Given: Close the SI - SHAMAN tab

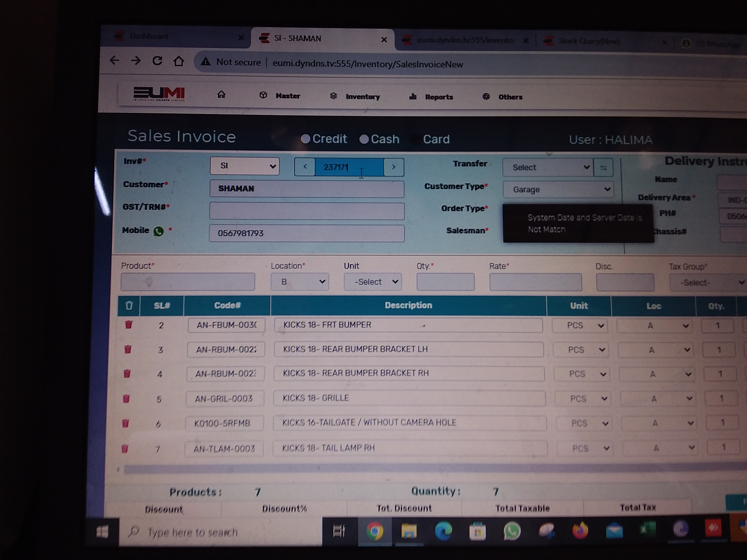Looking at the screenshot, I should 384,40.
